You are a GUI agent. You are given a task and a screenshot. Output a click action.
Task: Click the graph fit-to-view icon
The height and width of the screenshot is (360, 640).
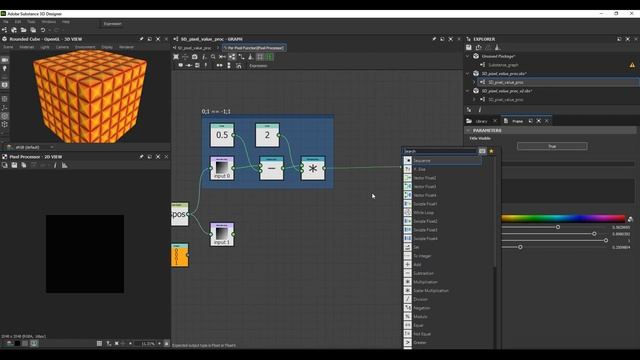click(176, 57)
